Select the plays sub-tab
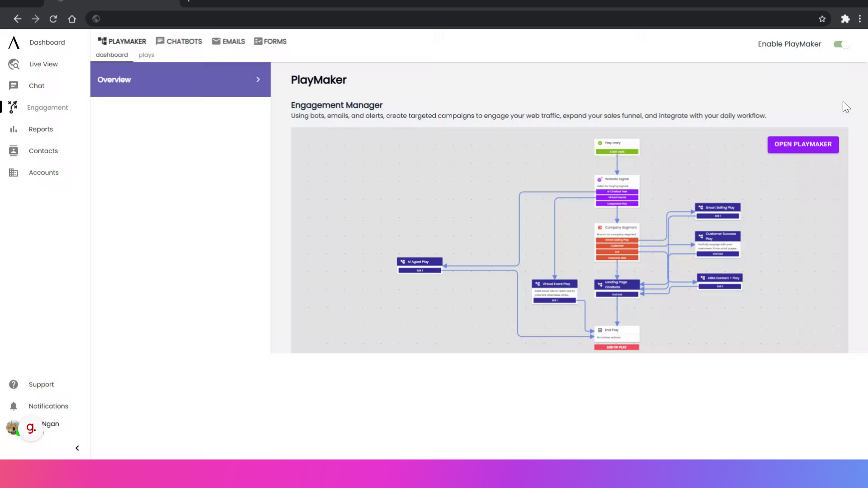 pos(146,55)
